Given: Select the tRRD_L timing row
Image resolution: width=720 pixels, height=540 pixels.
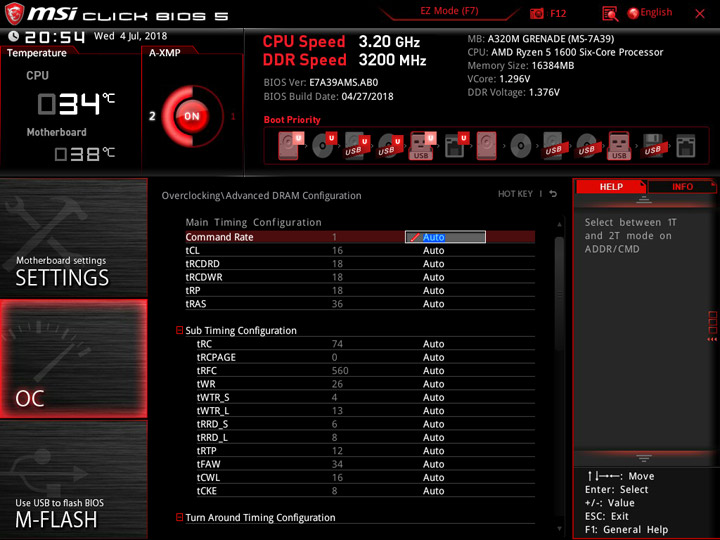Looking at the screenshot, I should [x=366, y=437].
